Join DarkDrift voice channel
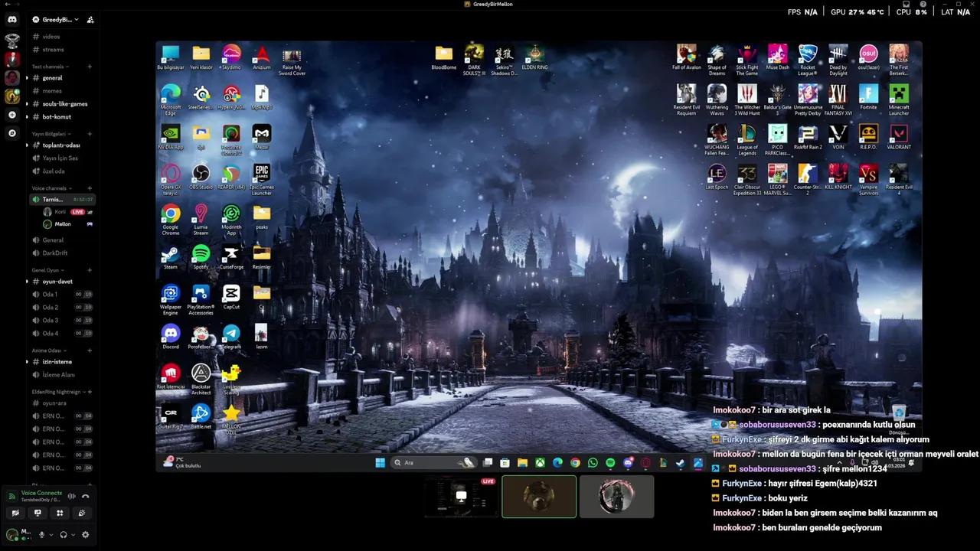This screenshot has width=980, height=551. coord(61,253)
